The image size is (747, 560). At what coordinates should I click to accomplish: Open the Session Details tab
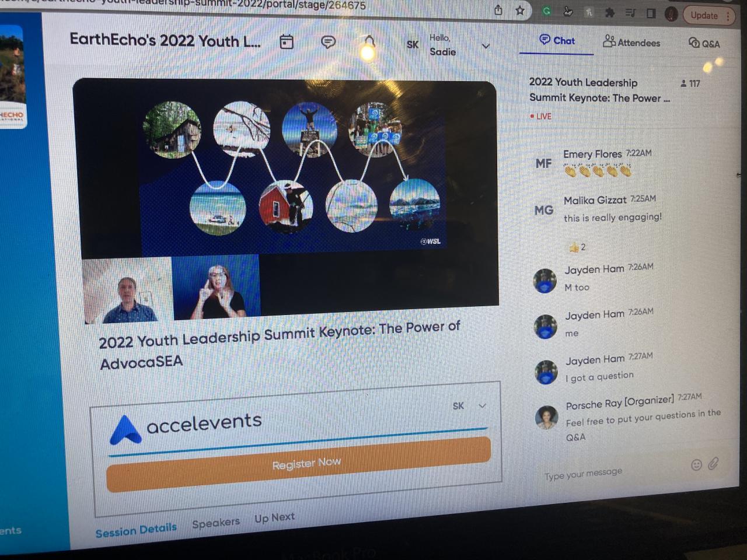point(136,530)
